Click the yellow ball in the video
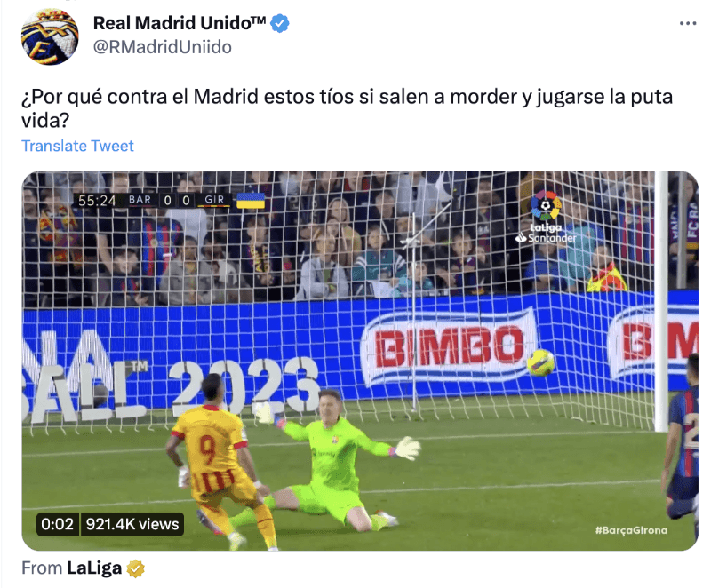This screenshot has height=588, width=711. pyautogui.click(x=540, y=362)
